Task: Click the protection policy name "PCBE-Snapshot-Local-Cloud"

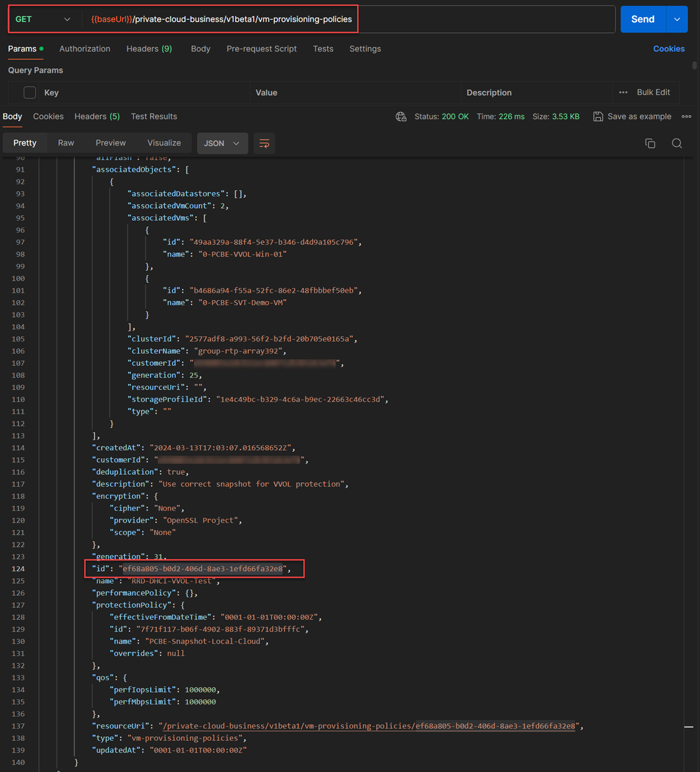Action: tap(206, 642)
